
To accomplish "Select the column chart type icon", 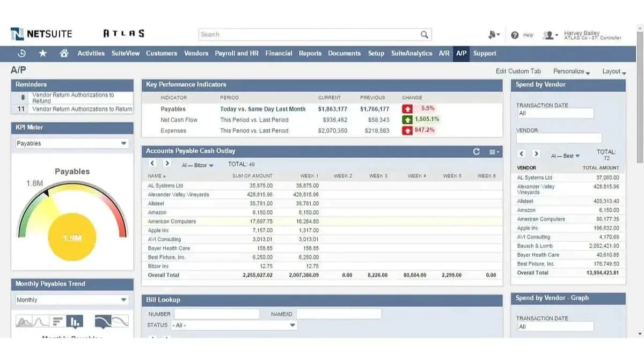I will pos(75,322).
